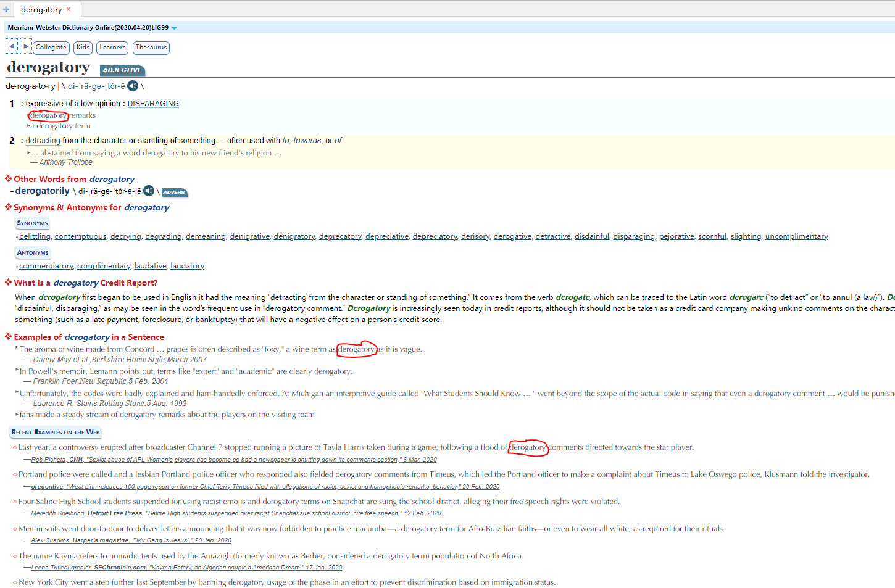Image resolution: width=895 pixels, height=588 pixels.
Task: Click the ADVERB badge next to derogatorily
Action: [174, 193]
